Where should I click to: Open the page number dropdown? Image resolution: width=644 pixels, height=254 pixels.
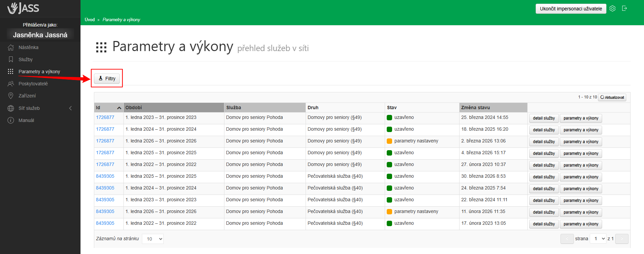click(x=598, y=239)
